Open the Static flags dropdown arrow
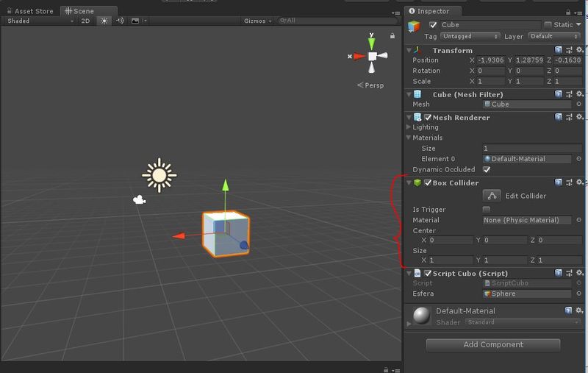 [578, 24]
